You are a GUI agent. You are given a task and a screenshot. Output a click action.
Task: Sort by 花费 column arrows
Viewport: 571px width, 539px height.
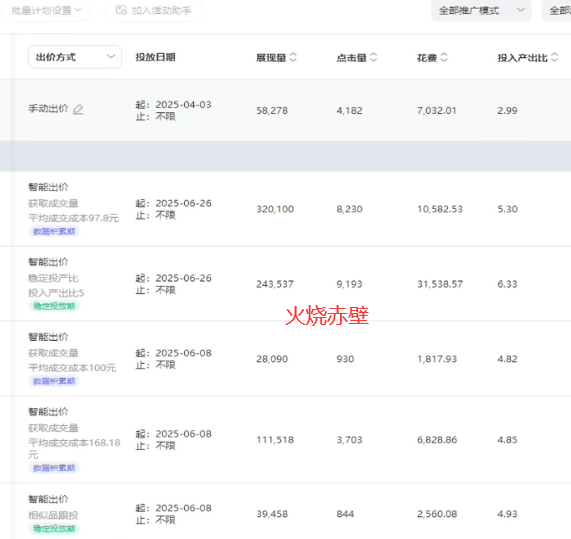[444, 57]
